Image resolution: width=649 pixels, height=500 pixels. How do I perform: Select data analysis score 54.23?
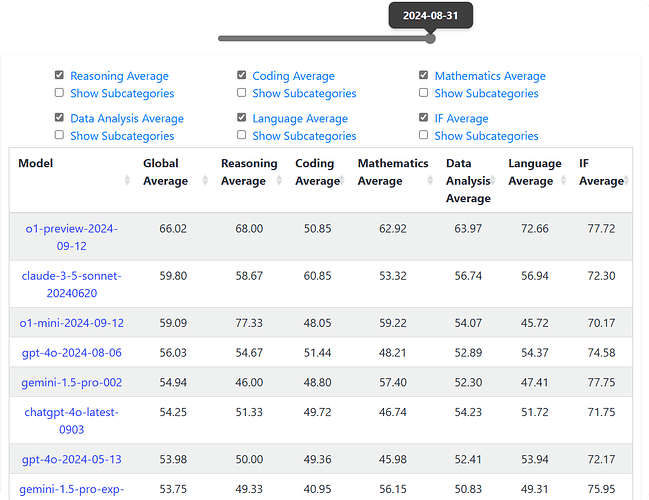click(468, 412)
